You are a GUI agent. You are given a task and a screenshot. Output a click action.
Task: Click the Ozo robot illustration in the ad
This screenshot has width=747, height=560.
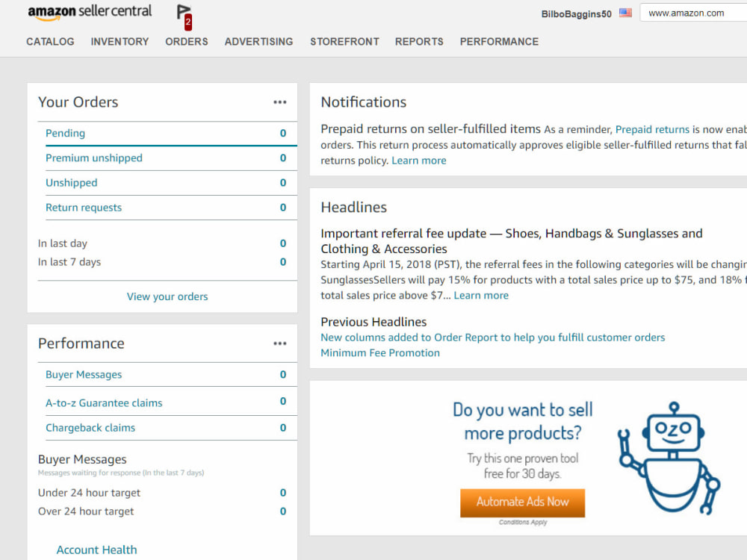pyautogui.click(x=669, y=458)
